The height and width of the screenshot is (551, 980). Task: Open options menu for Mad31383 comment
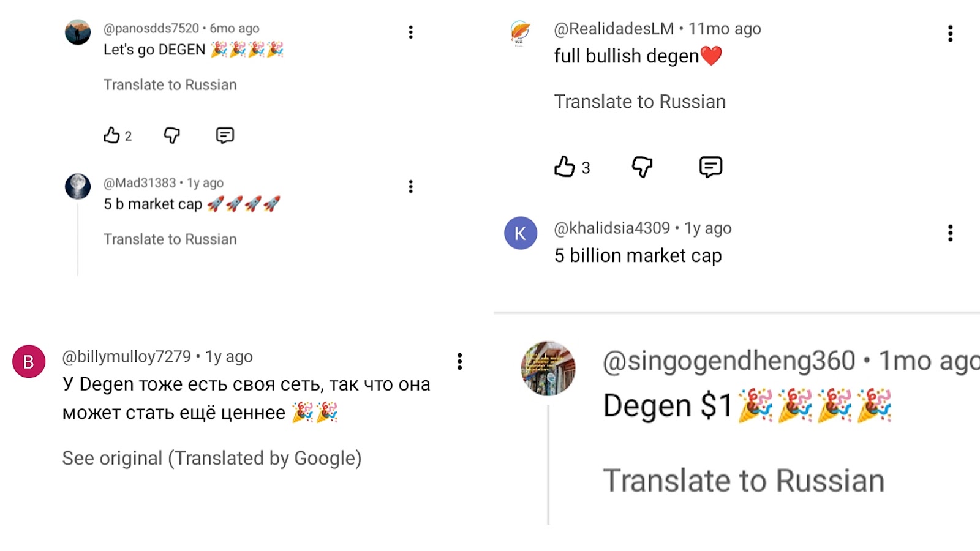click(x=410, y=187)
